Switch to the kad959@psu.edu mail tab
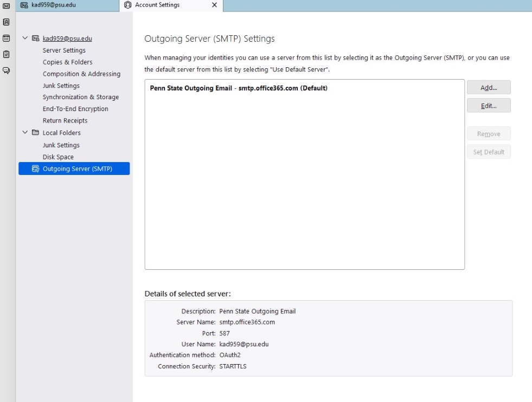 coord(68,5)
